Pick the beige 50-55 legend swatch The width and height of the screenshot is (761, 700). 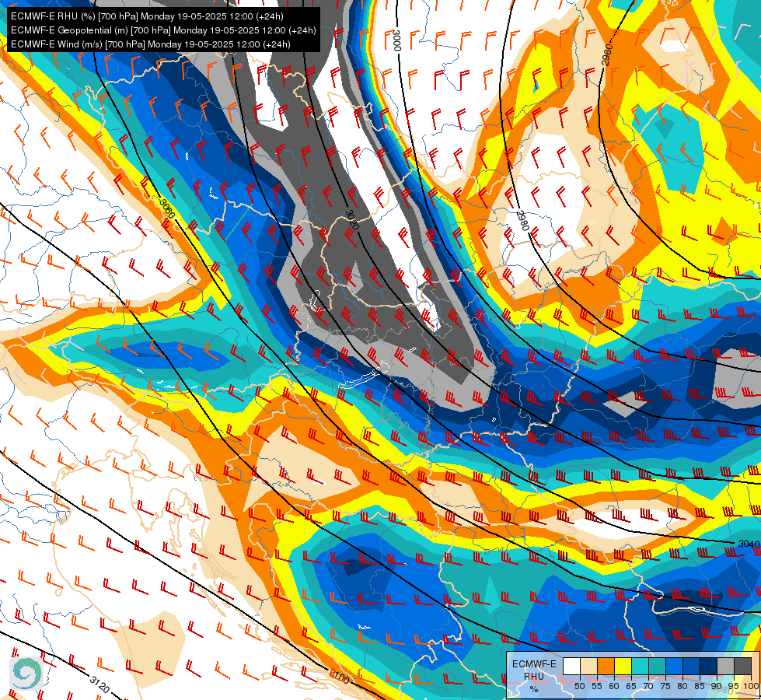point(588,666)
